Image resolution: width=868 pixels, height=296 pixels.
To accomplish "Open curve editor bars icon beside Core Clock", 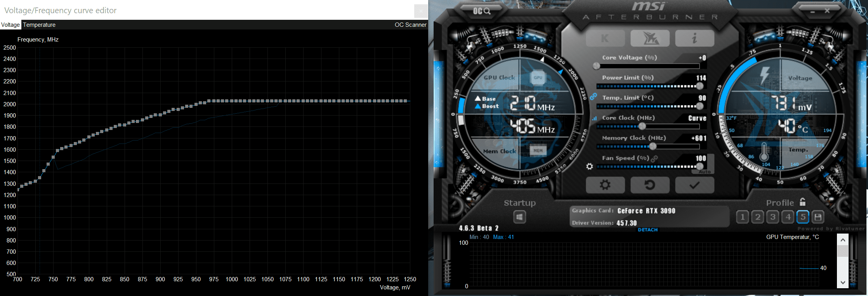I will pos(594,118).
